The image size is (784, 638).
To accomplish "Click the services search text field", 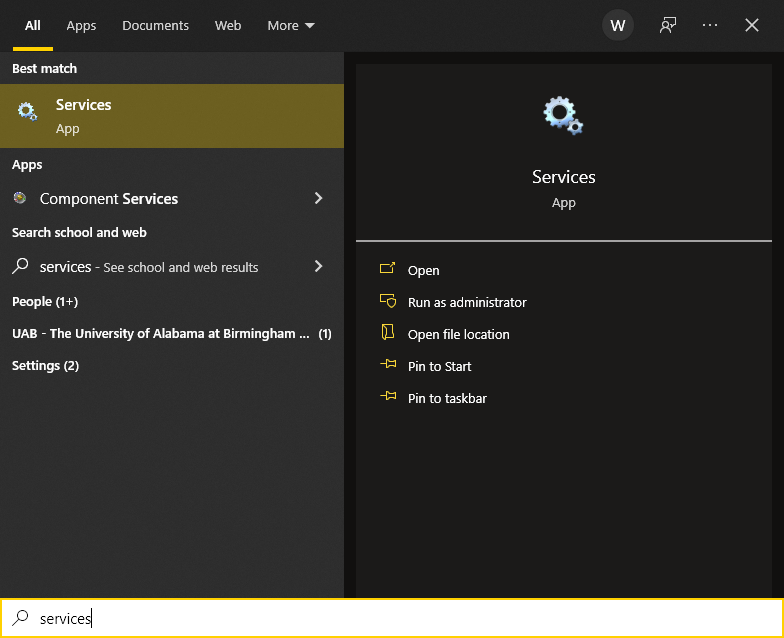I will 400,618.
